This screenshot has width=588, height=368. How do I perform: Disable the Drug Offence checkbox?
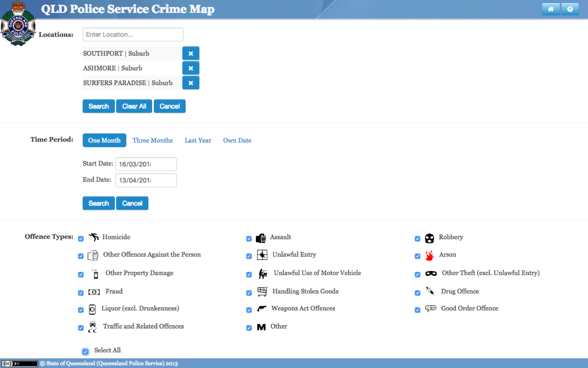click(417, 293)
